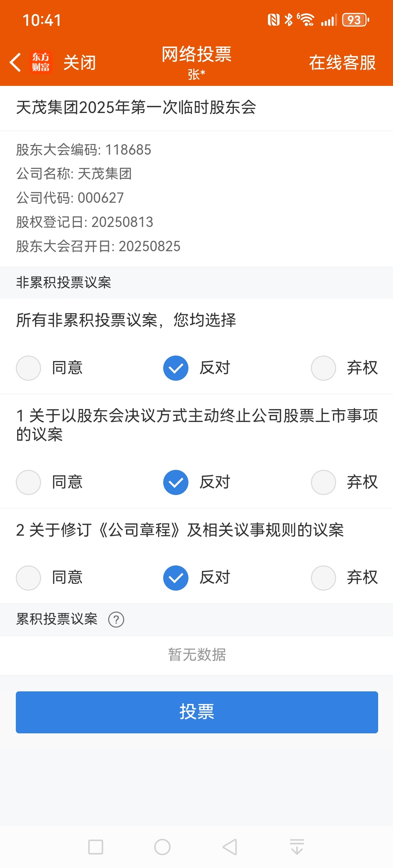Tap the battery indicator in status bar
393x868 pixels.
pyautogui.click(x=356, y=20)
